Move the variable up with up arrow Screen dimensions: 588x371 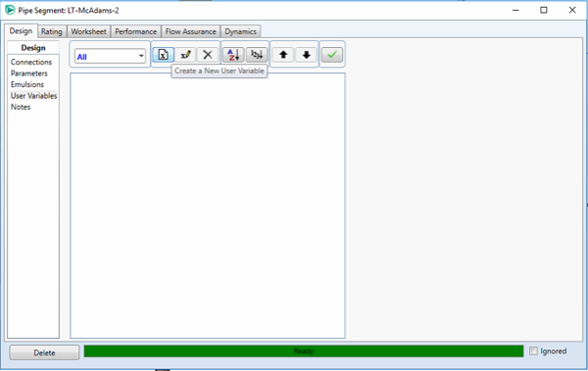pyautogui.click(x=283, y=55)
